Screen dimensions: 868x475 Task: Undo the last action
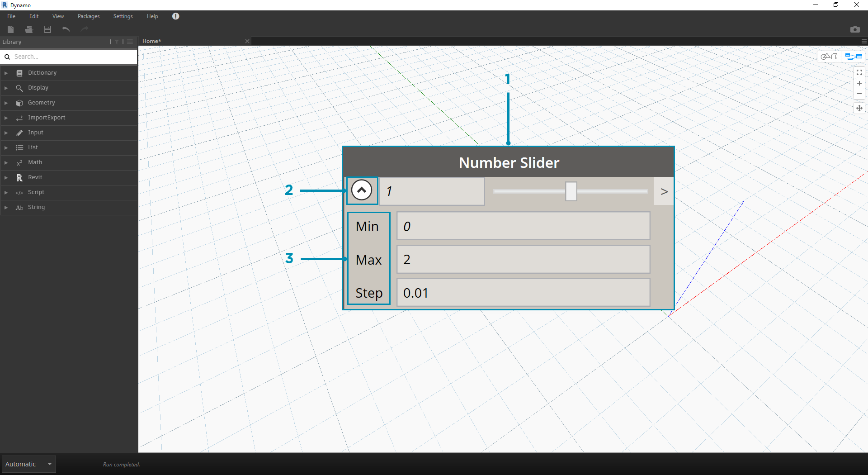[66, 29]
